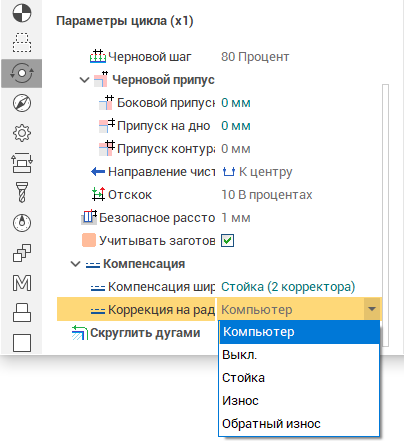
Task: Select the Черновой припуск group label
Action: click(x=163, y=80)
